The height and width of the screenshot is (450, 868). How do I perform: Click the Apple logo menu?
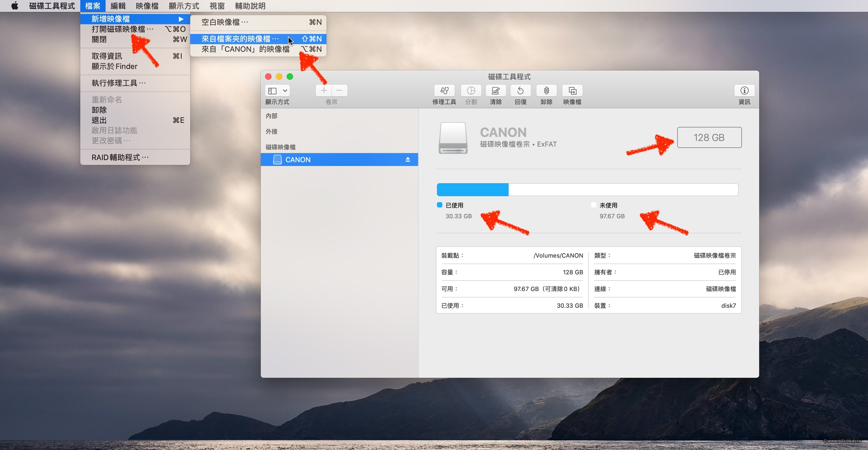(15, 6)
